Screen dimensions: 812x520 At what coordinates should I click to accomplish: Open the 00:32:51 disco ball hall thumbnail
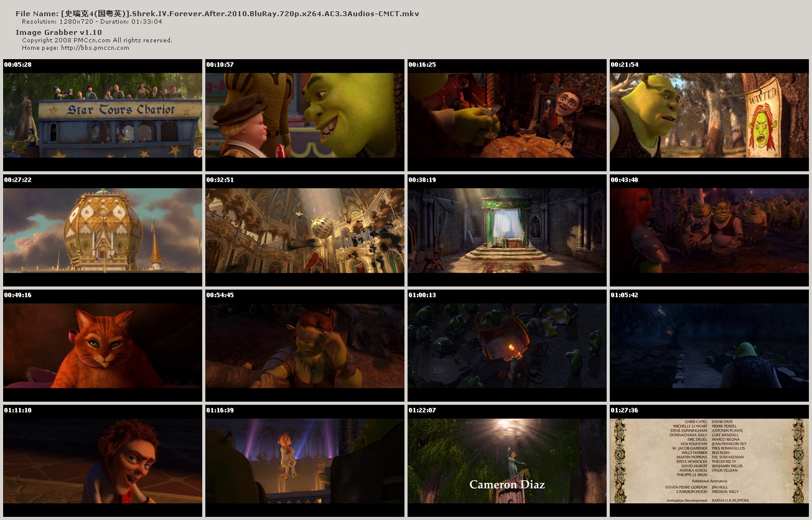(305, 230)
